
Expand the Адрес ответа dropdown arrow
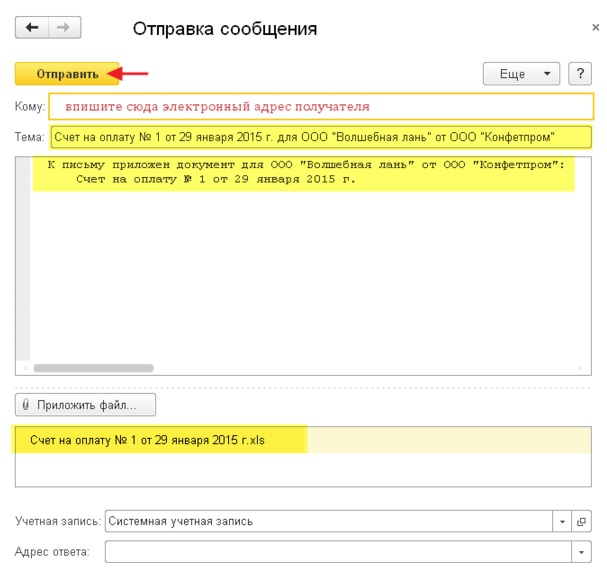click(581, 552)
